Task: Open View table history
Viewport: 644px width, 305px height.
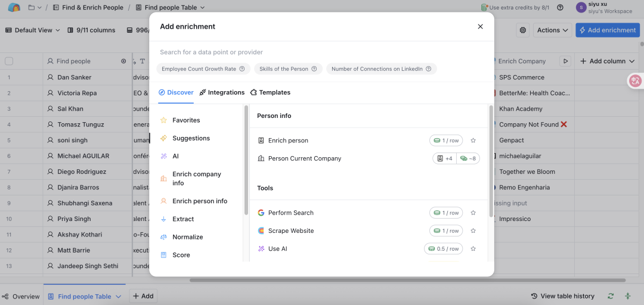Action: coord(562,296)
